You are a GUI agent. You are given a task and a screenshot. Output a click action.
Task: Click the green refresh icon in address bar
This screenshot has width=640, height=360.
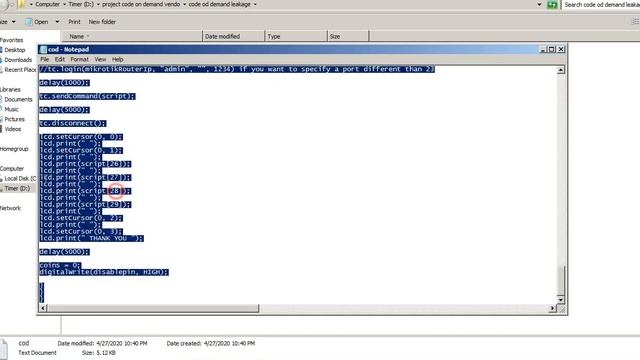pos(552,4)
